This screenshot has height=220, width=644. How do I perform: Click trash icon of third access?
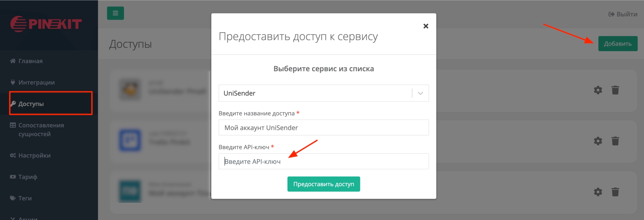pyautogui.click(x=615, y=192)
